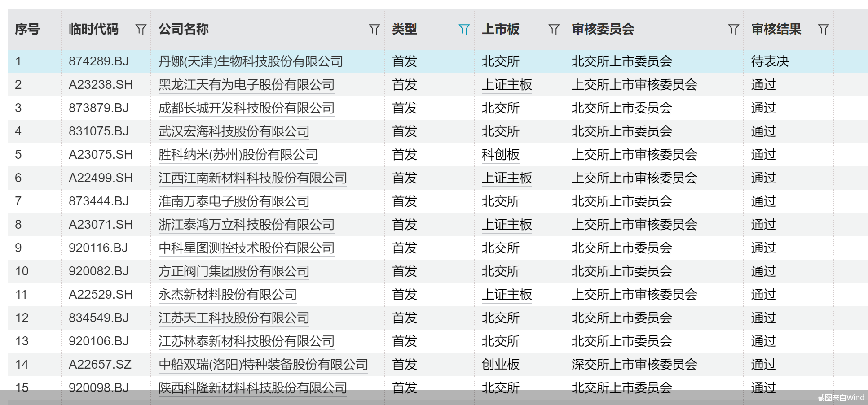Click 上证主板 link in 江西江南新材料 row

click(x=507, y=178)
